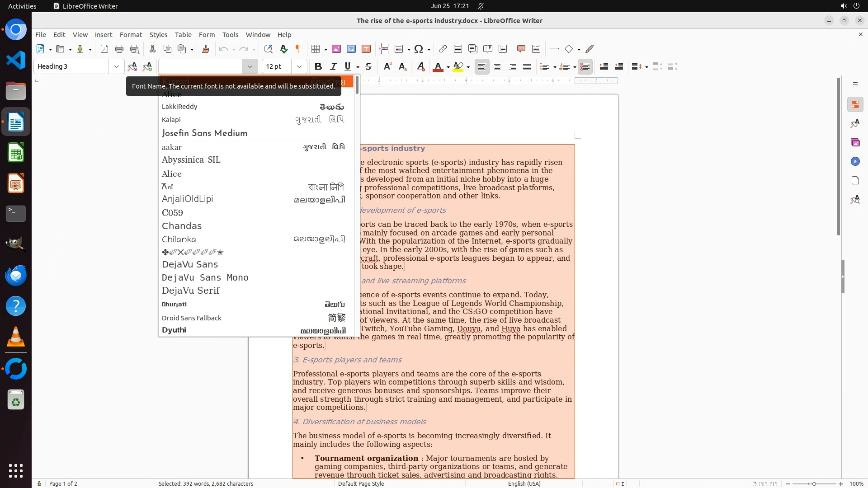Collapse the font name dropdown arrow
Image resolution: width=868 pixels, height=488 pixels.
250,66
